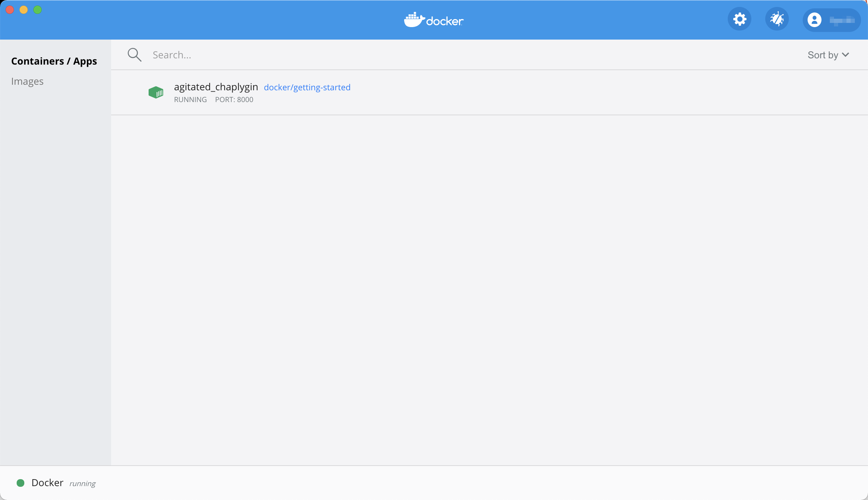Expand the Sort by dropdown

point(828,55)
